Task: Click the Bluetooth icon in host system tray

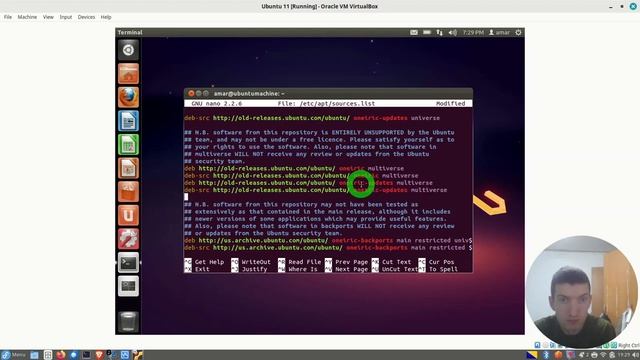Action: [546, 355]
